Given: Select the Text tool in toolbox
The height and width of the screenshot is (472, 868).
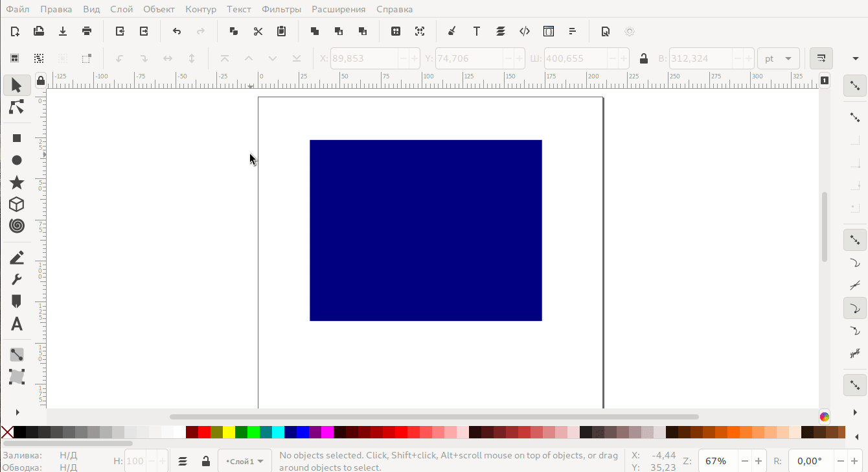Looking at the screenshot, I should (17, 324).
